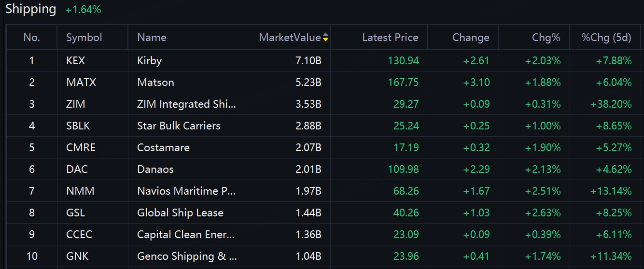Click the +2.61 change value

(x=476, y=60)
